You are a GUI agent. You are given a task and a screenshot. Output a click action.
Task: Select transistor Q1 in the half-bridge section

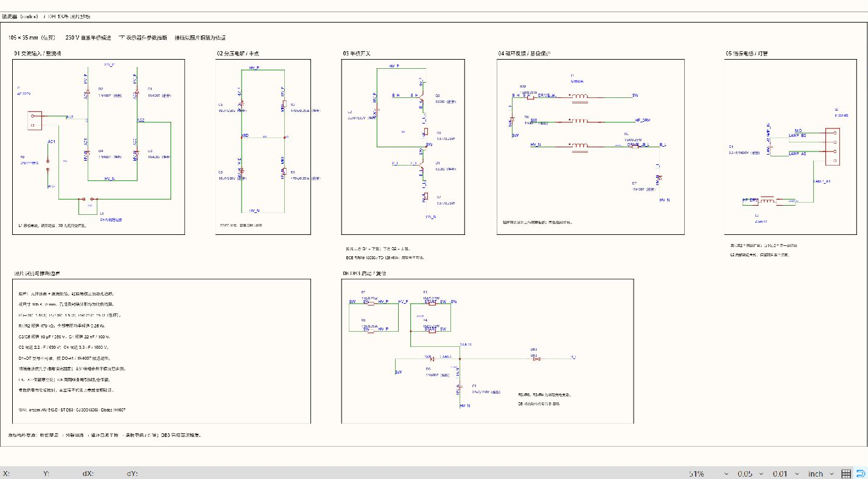[422, 164]
